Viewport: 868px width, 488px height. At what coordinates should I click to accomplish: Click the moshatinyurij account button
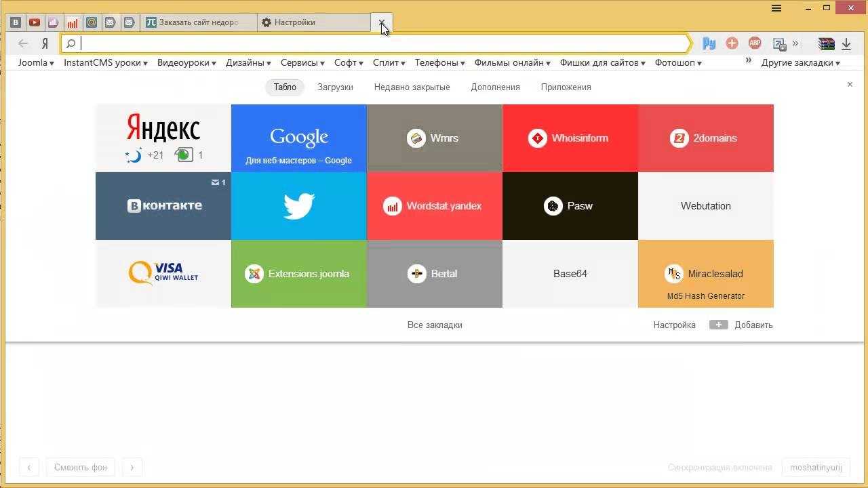point(814,467)
